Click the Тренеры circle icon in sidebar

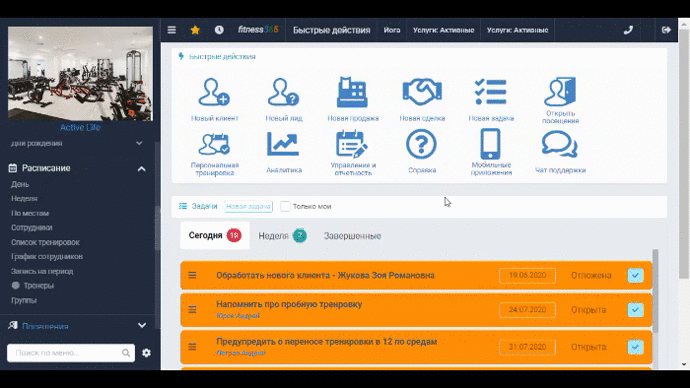point(15,286)
